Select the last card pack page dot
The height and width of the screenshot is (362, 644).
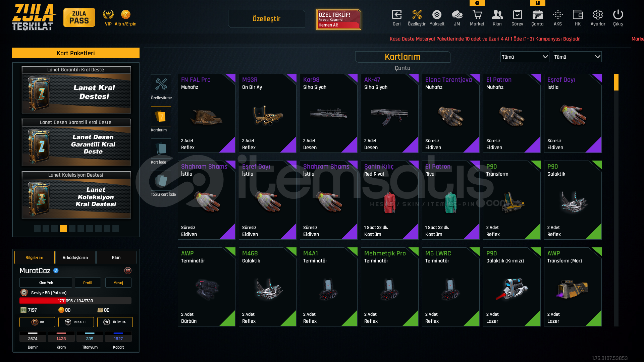coord(116,229)
